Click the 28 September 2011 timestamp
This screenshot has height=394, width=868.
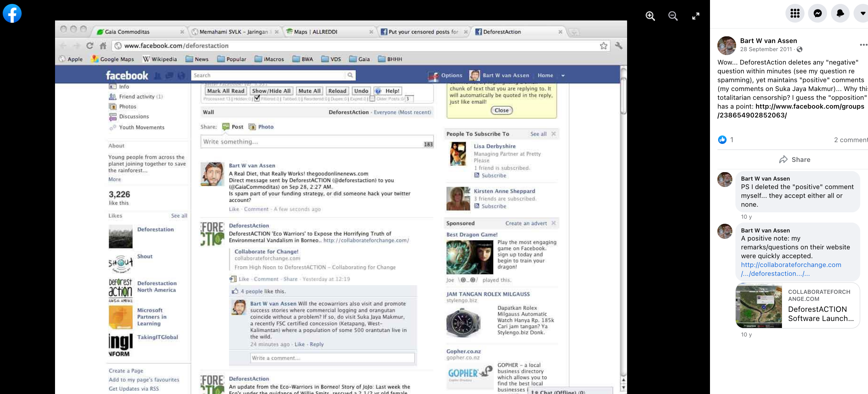point(766,49)
